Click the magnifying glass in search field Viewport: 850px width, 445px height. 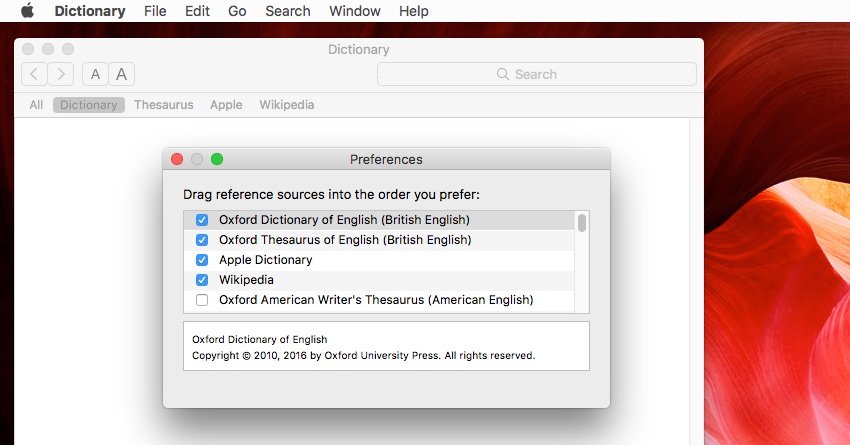503,74
